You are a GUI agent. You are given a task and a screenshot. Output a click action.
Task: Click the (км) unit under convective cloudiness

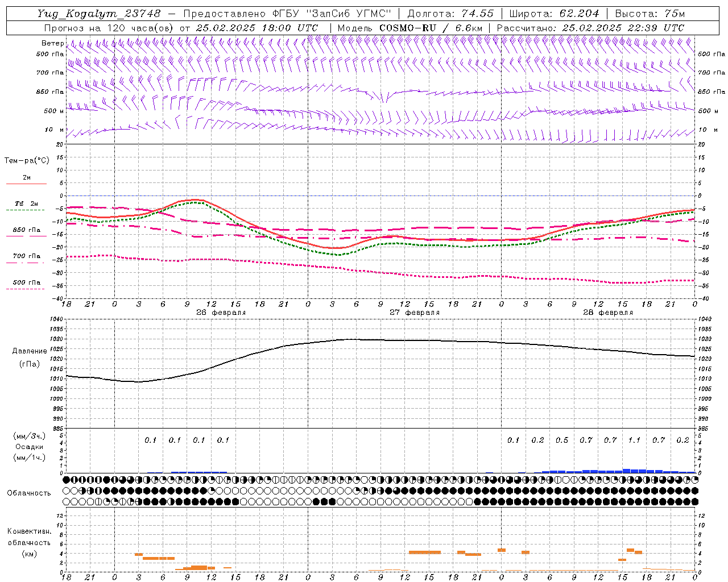click(30, 554)
